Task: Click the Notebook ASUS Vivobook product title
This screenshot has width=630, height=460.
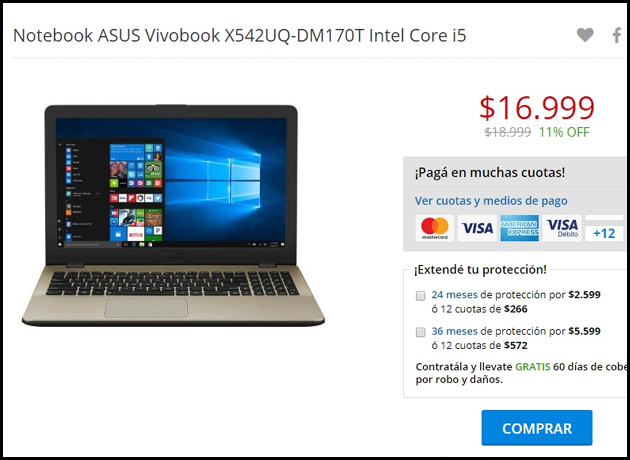Action: 239,35
